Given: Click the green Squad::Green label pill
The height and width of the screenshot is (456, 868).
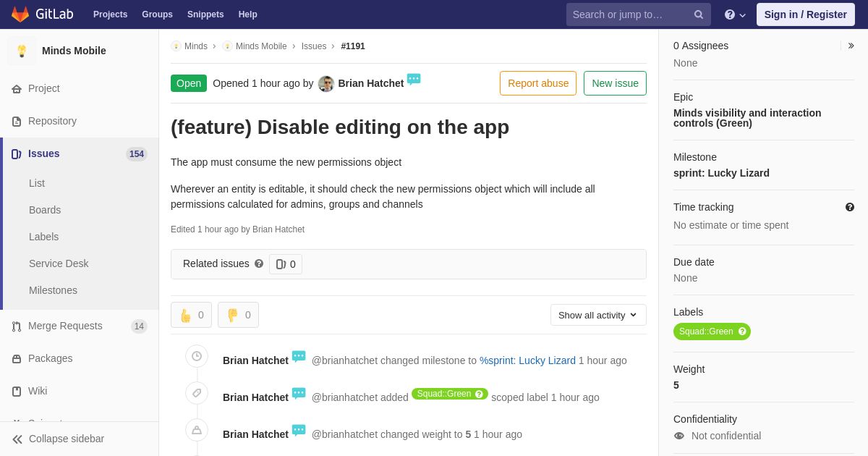Looking at the screenshot, I should coord(712,332).
